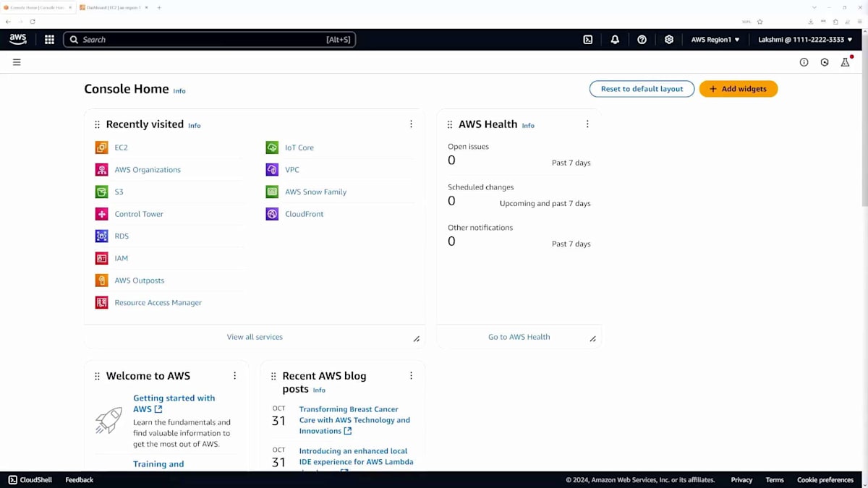The image size is (868, 488).
Task: Open the notifications bell
Action: point(615,40)
